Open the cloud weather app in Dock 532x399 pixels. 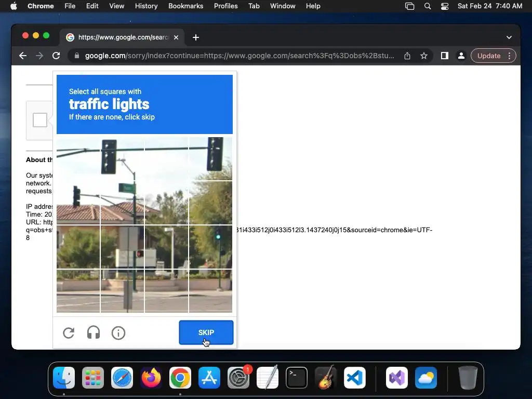point(426,378)
